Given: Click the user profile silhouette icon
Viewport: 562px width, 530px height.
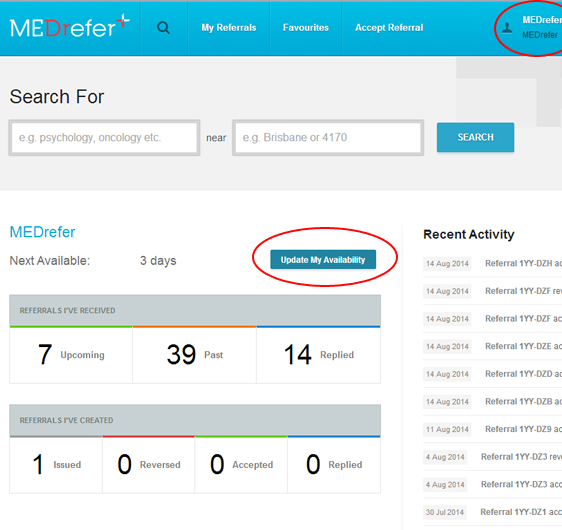Looking at the screenshot, I should [507, 28].
